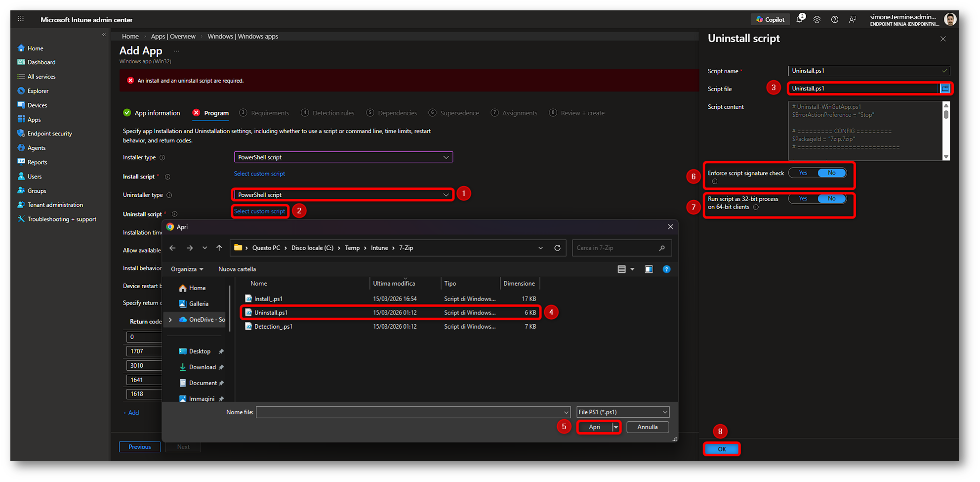
Task: Switch to the App information tab
Action: (157, 113)
